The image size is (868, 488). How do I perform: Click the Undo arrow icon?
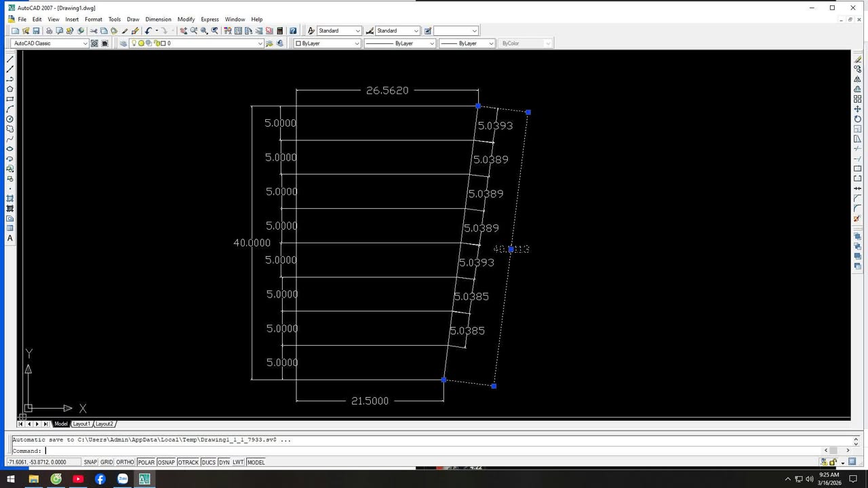[148, 31]
